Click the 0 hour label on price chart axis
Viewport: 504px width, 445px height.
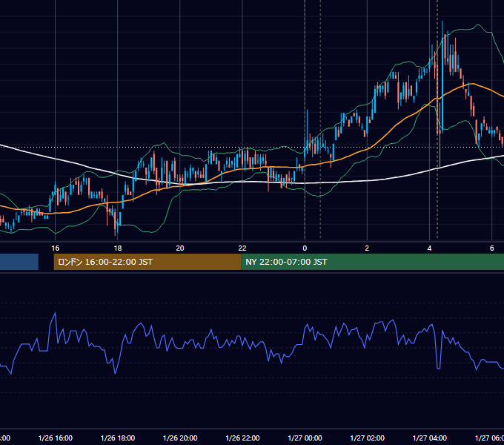[305, 248]
